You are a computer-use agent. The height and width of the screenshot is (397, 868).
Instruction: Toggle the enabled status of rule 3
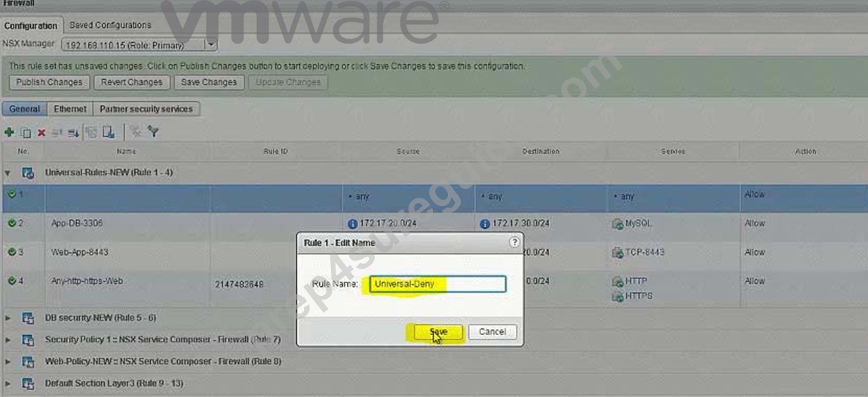[x=11, y=253]
